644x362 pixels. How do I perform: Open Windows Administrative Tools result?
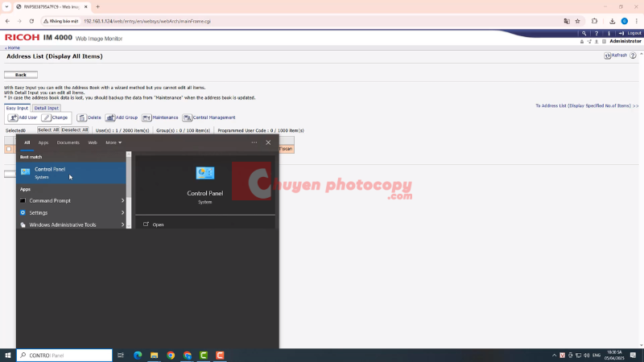point(71,224)
